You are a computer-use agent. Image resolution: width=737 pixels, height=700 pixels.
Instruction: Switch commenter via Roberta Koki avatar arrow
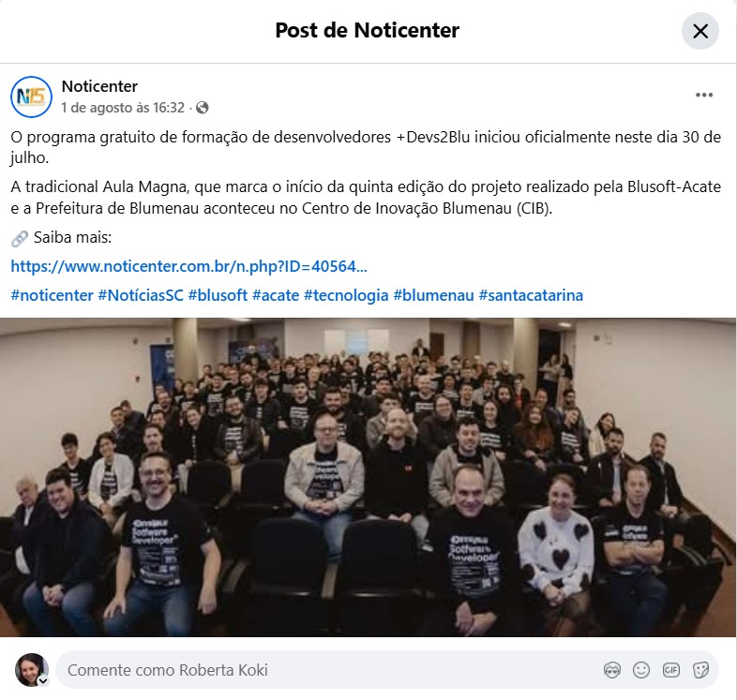[44, 680]
